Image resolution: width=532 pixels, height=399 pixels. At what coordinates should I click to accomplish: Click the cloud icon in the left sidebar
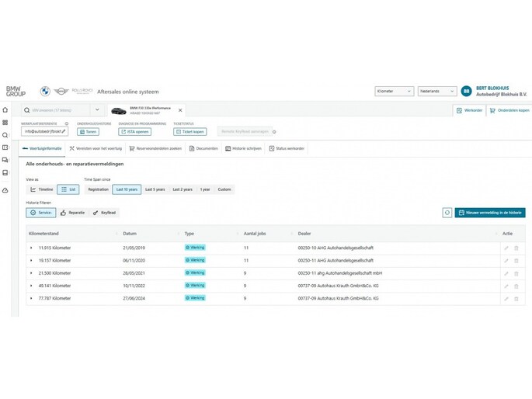[x=5, y=190]
